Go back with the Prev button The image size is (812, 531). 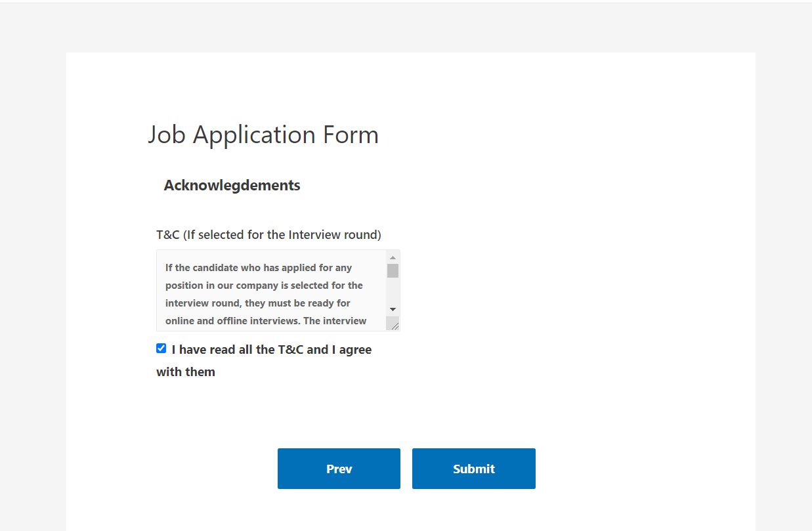point(339,469)
